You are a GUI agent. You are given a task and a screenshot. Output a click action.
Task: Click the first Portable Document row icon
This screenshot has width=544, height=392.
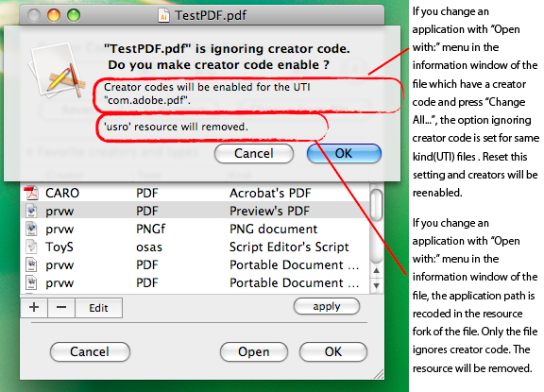pos(31,264)
